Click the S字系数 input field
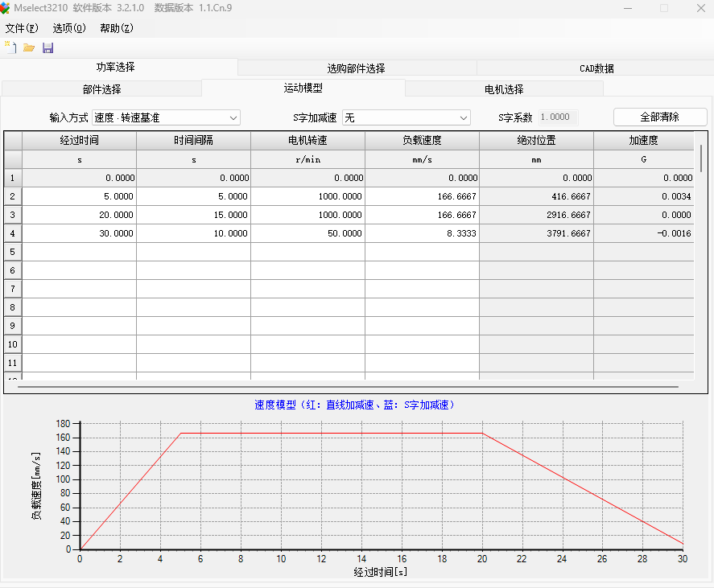The height and width of the screenshot is (588, 714). 559,117
